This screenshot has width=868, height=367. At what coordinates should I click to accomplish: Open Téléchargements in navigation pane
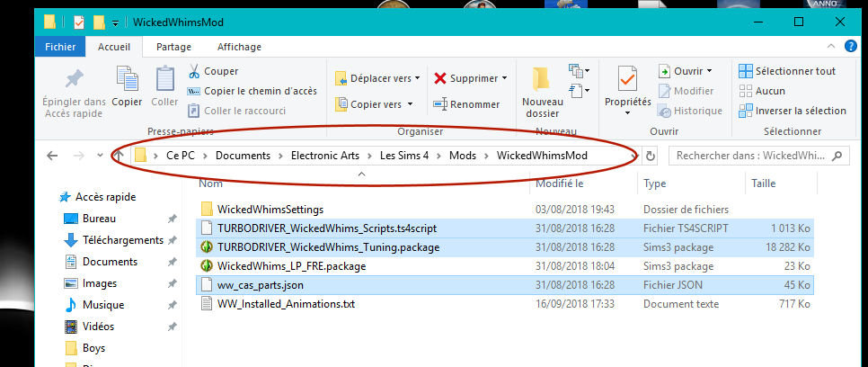coord(113,240)
